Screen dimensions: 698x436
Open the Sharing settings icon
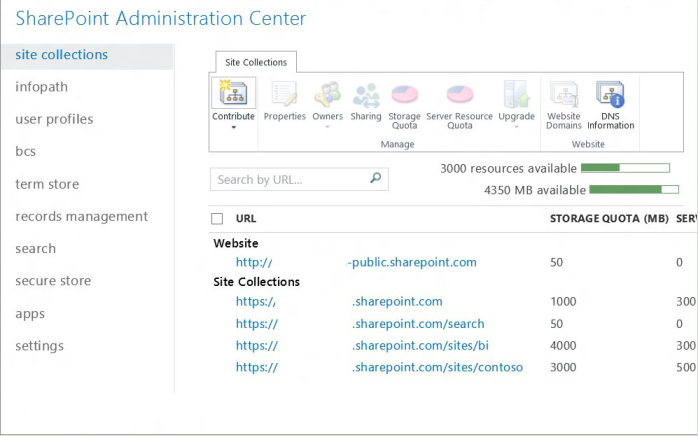(366, 95)
